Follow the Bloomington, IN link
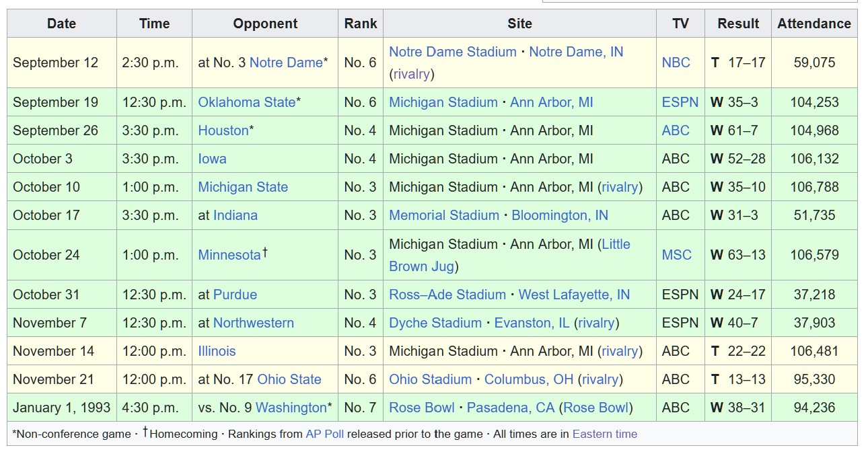Image resolution: width=868 pixels, height=456 pixels. [560, 215]
